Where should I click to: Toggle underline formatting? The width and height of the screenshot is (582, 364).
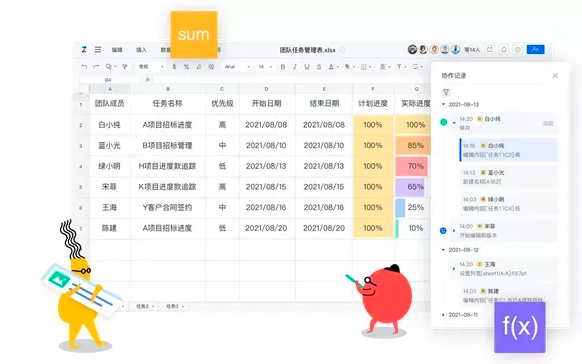point(307,67)
